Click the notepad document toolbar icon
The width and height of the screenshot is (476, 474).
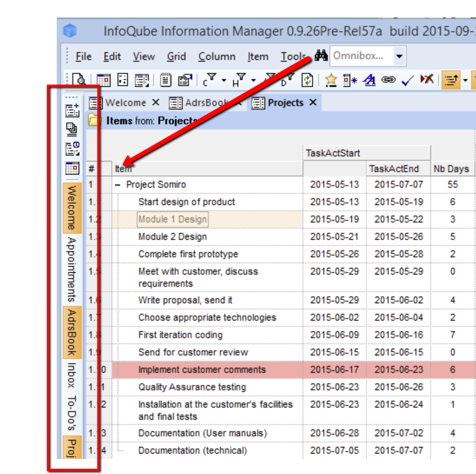pyautogui.click(x=166, y=80)
